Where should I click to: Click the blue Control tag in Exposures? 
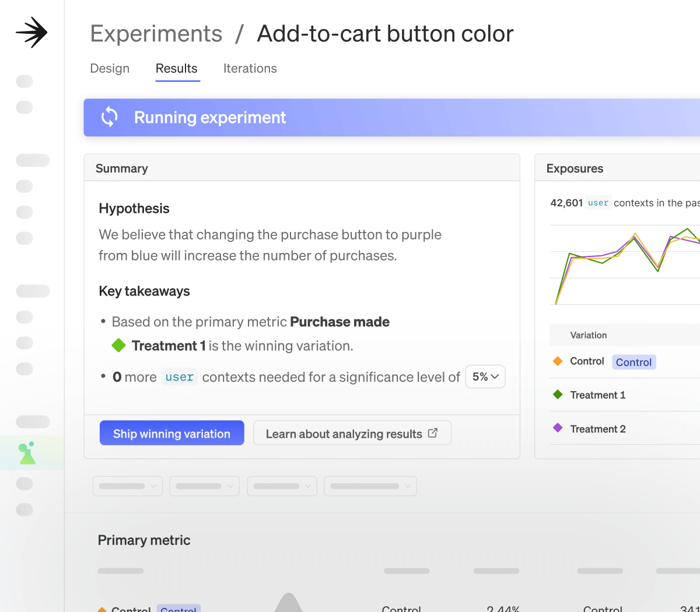coord(633,362)
